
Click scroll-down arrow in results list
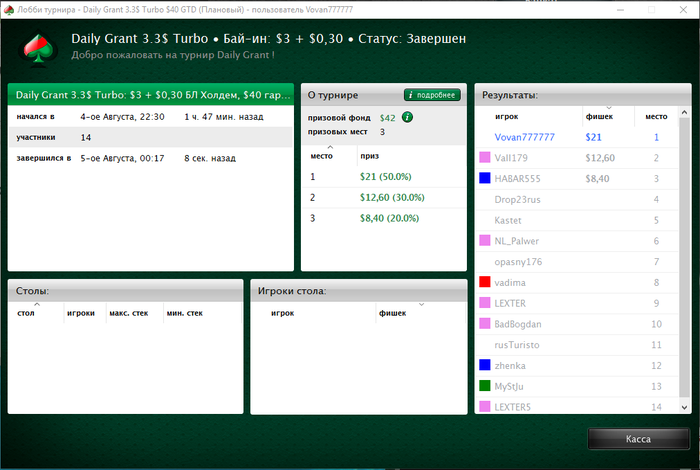(684, 407)
